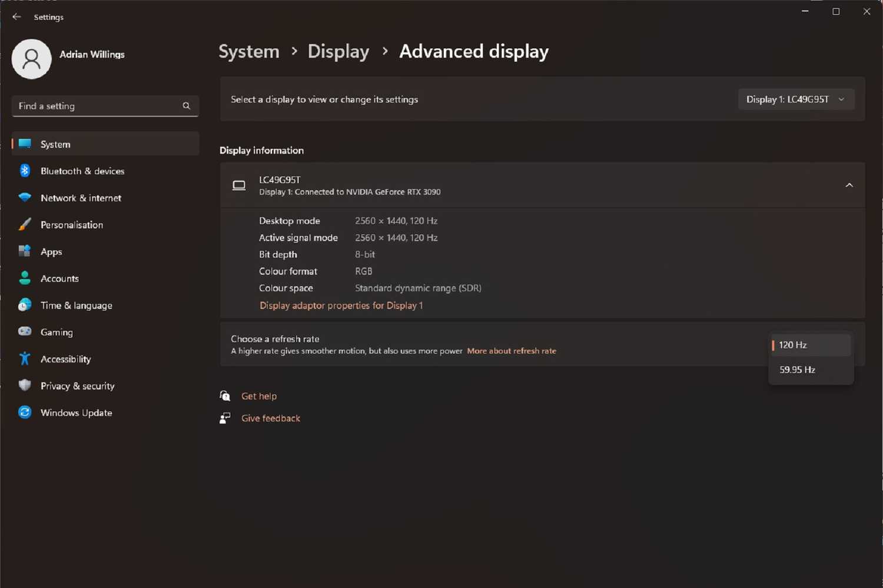Viewport: 883px width, 588px height.
Task: Select the Accessibility sidebar item
Action: click(65, 360)
